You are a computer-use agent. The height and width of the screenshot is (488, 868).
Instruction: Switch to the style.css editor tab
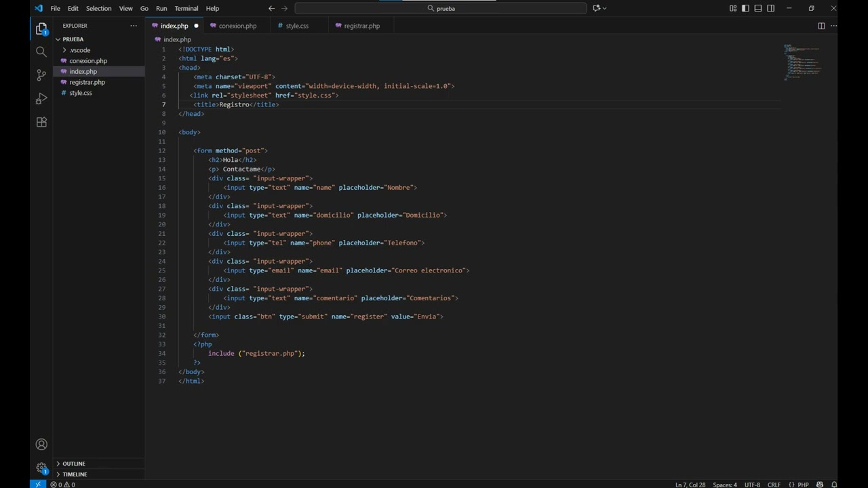point(297,26)
